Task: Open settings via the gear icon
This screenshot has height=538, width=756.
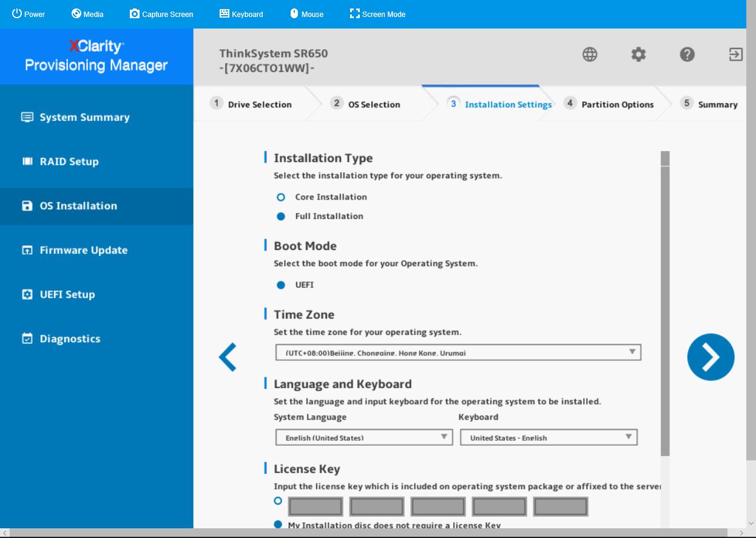Action: pos(638,55)
